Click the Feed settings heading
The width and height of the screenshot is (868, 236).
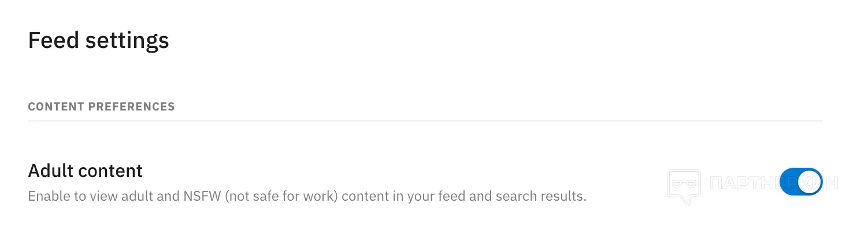pos(98,40)
